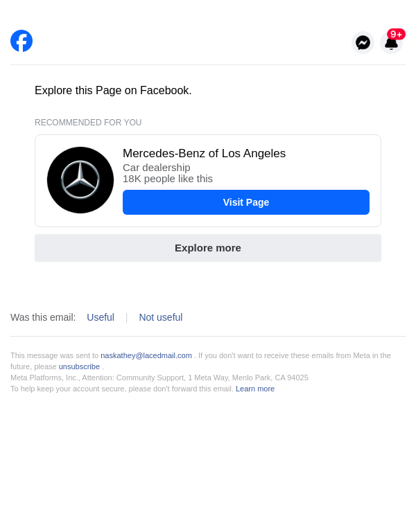Mark this email as Useful
This screenshot has height=532, width=416.
[101, 317]
